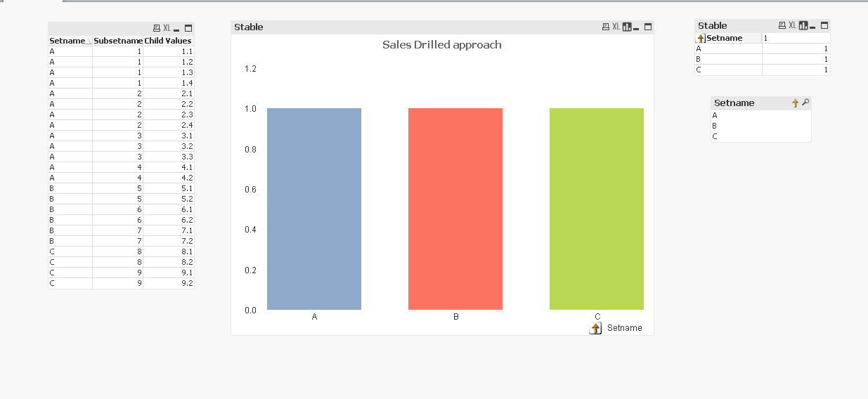Select value C in Setname list box
This screenshot has height=399, width=868.
(715, 136)
